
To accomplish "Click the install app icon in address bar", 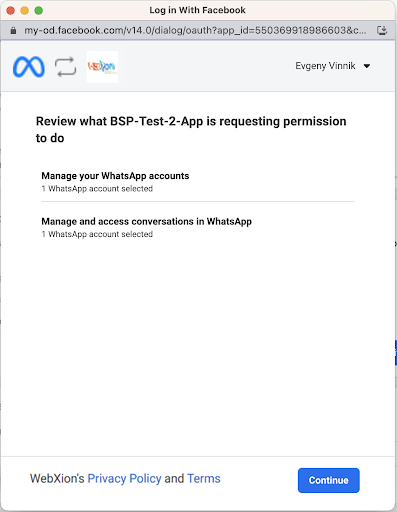I will point(382,31).
